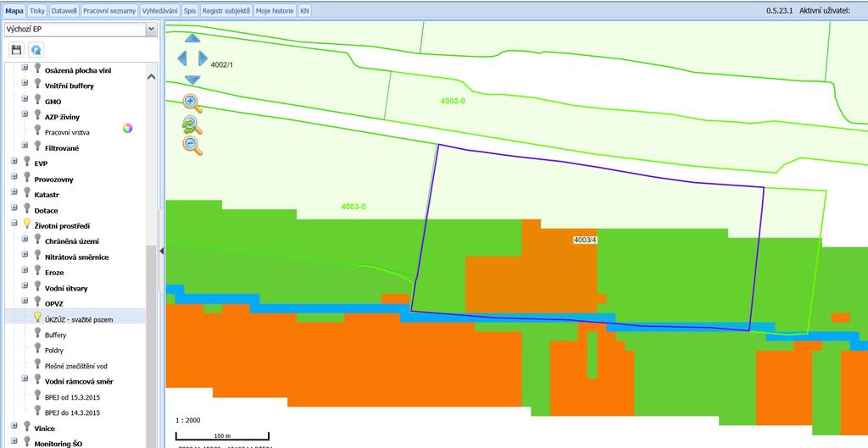
Task: Zoom out using the minus magnifier
Action: pos(192,146)
